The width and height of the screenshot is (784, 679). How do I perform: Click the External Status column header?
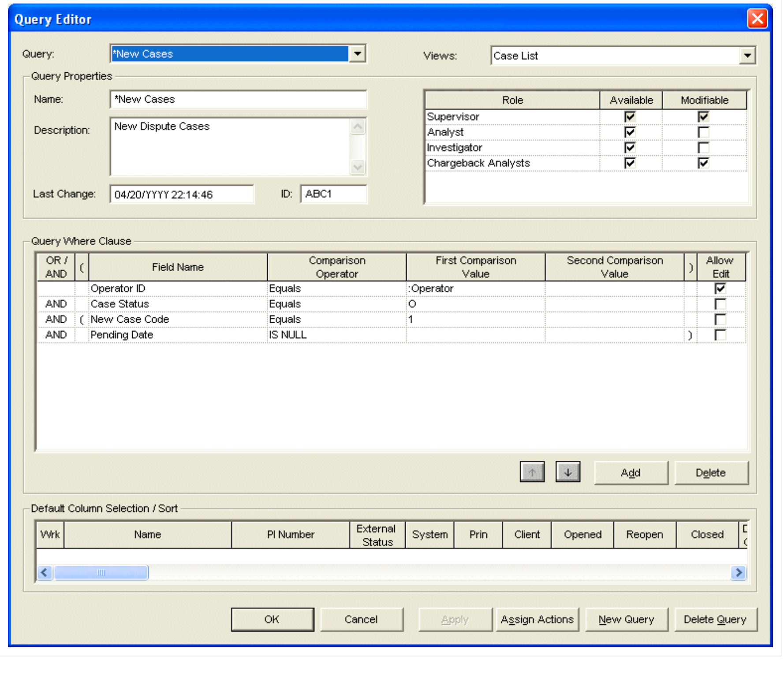tap(377, 534)
